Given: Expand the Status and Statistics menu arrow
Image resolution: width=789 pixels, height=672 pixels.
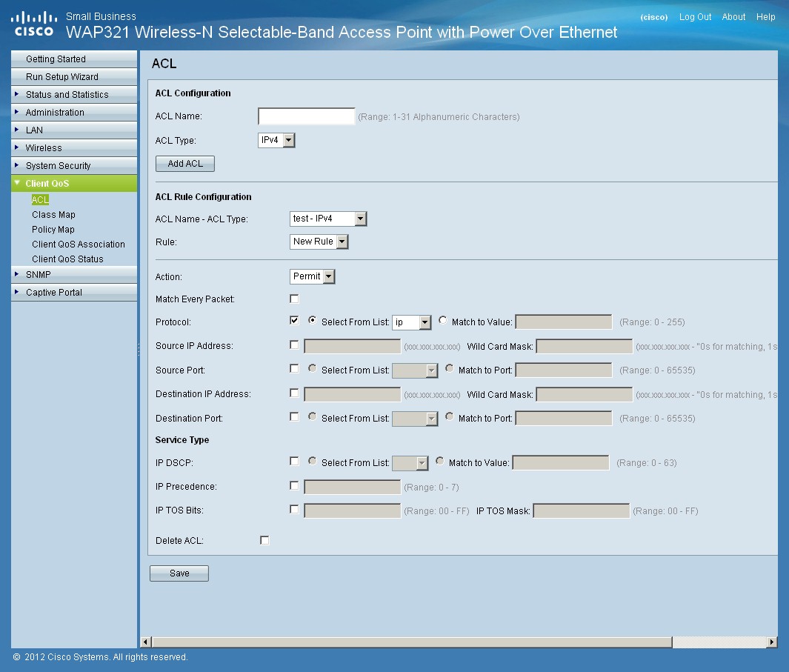Looking at the screenshot, I should tap(16, 94).
